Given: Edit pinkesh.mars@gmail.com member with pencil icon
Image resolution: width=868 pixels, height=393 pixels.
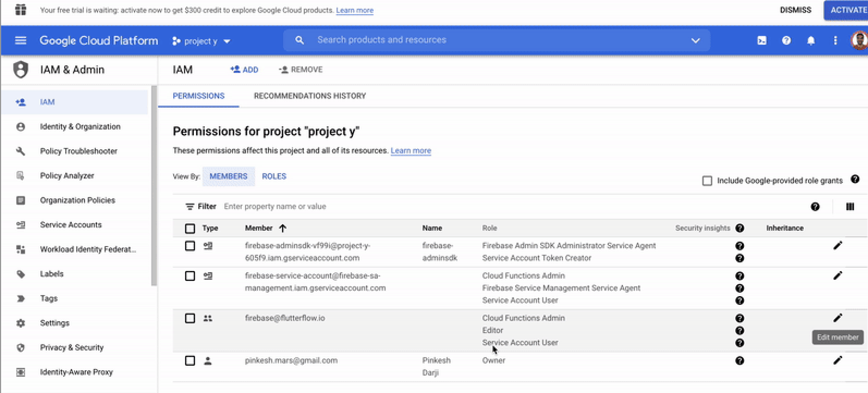Looking at the screenshot, I should [x=838, y=360].
